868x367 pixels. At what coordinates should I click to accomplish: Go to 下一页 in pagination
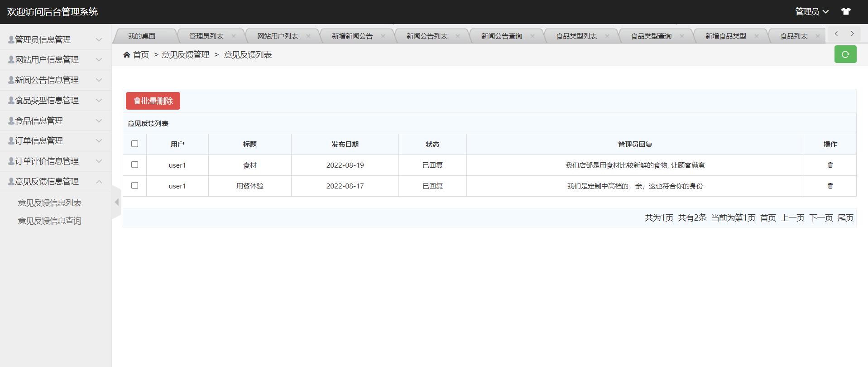(x=821, y=218)
